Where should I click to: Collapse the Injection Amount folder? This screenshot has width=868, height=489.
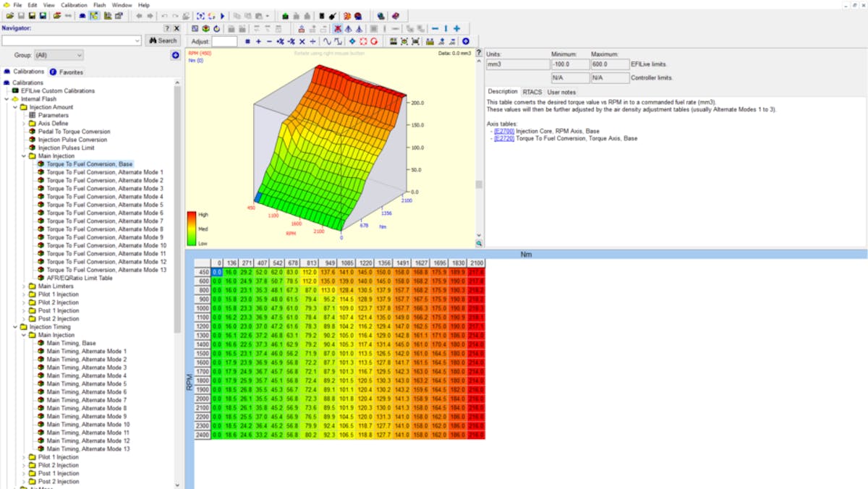coord(15,107)
